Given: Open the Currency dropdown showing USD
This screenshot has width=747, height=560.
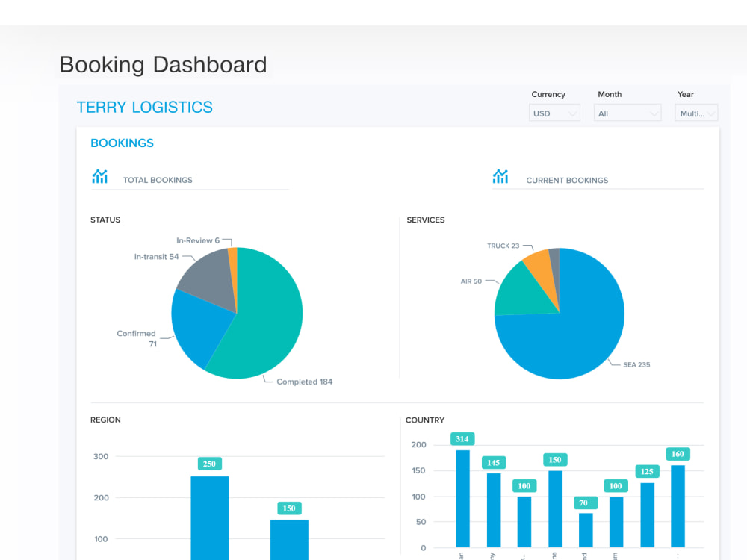Looking at the screenshot, I should tap(554, 113).
